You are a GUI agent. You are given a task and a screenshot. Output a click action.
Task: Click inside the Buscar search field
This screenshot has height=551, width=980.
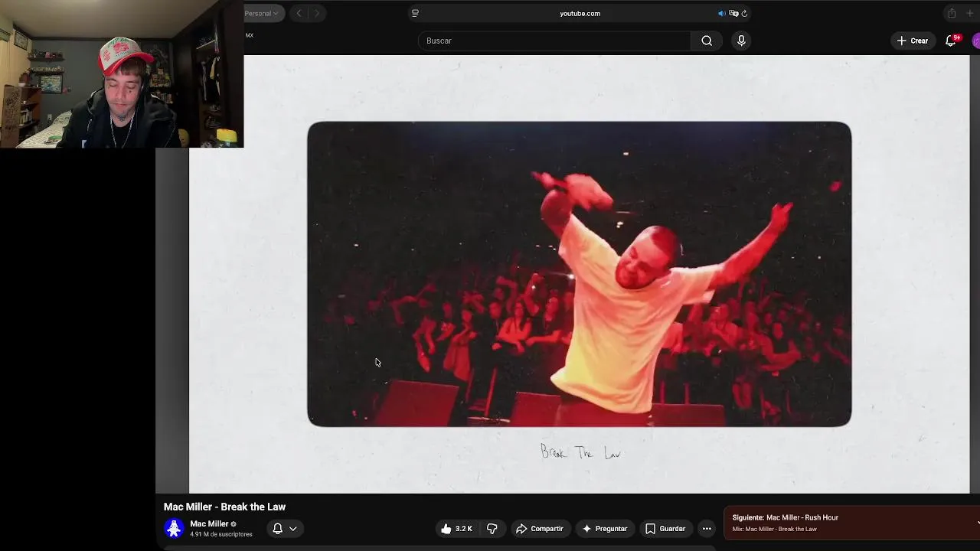[554, 41]
